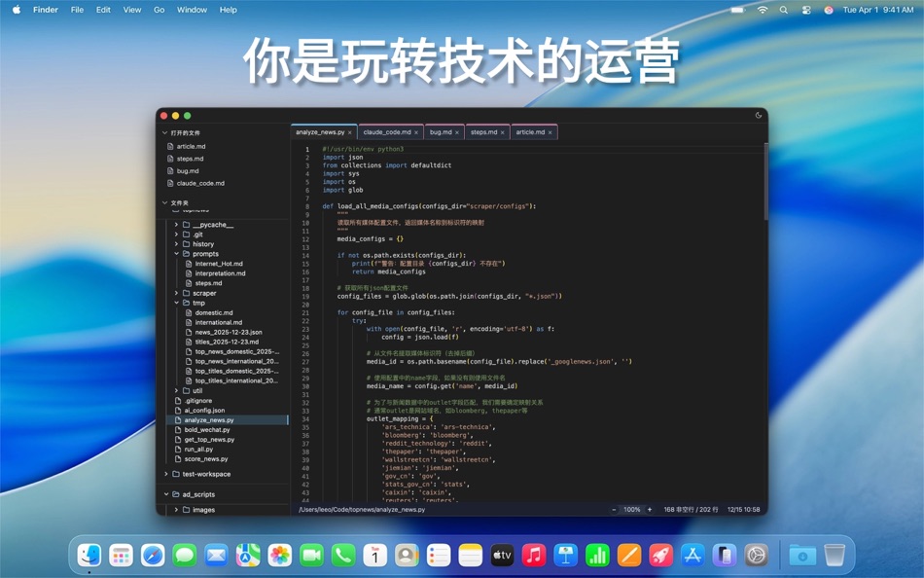Close the steps.md editor tab
The image size is (924, 578).
click(503, 132)
